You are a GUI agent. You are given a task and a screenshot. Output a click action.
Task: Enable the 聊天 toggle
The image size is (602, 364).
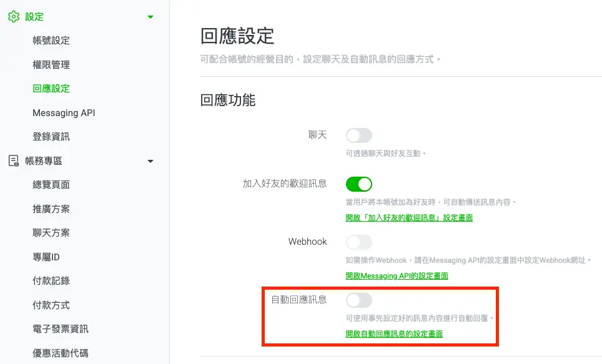[359, 135]
